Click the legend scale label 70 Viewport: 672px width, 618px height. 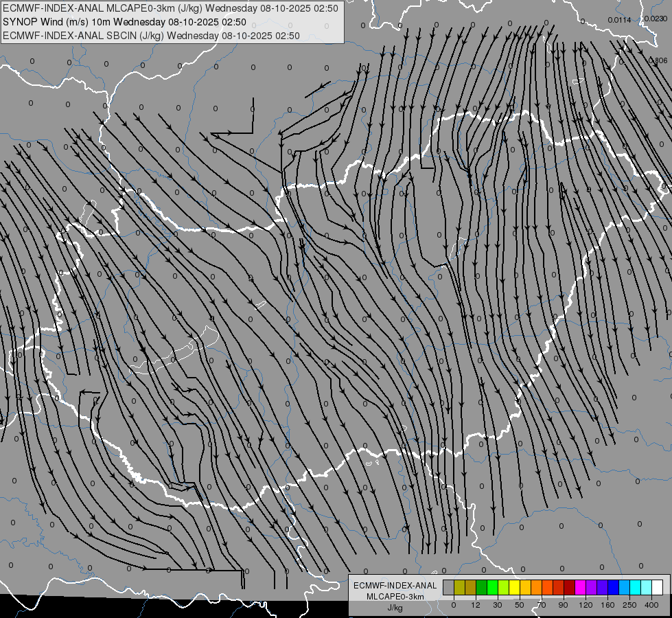coord(542,605)
